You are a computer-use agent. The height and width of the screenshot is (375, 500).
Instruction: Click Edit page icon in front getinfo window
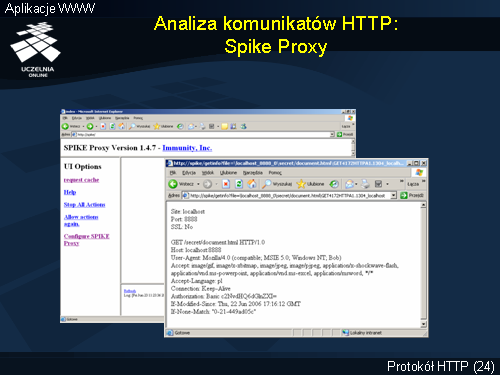click(x=378, y=184)
